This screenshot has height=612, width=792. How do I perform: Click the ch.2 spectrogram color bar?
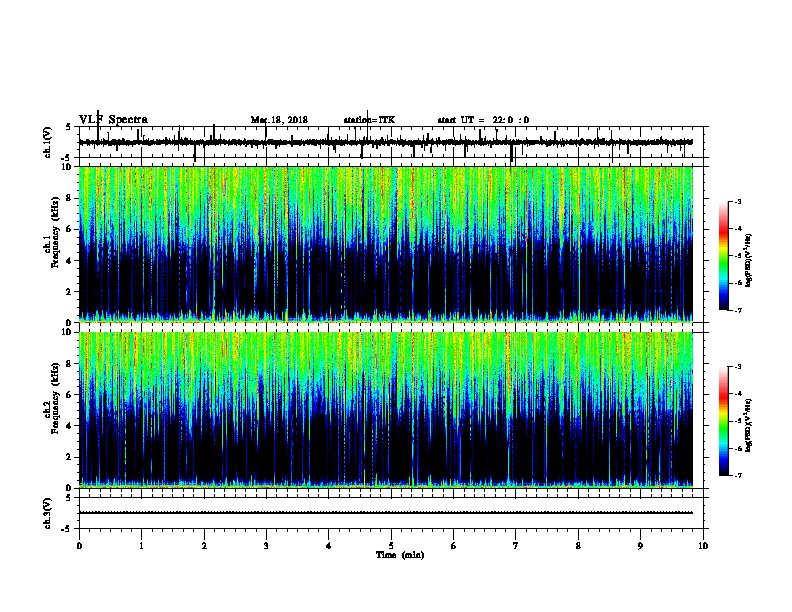tap(723, 421)
